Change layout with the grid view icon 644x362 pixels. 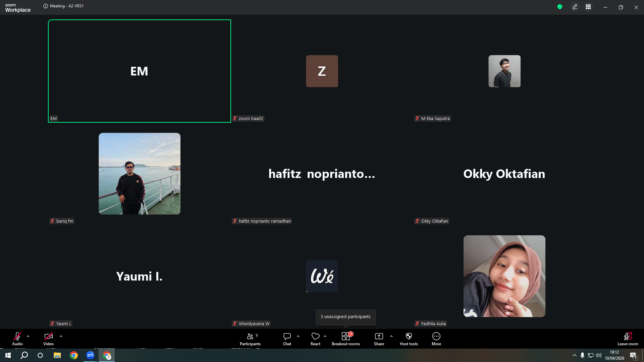588,7
